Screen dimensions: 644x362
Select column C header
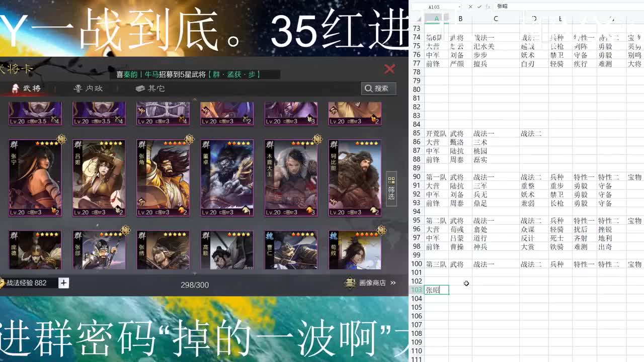496,19
